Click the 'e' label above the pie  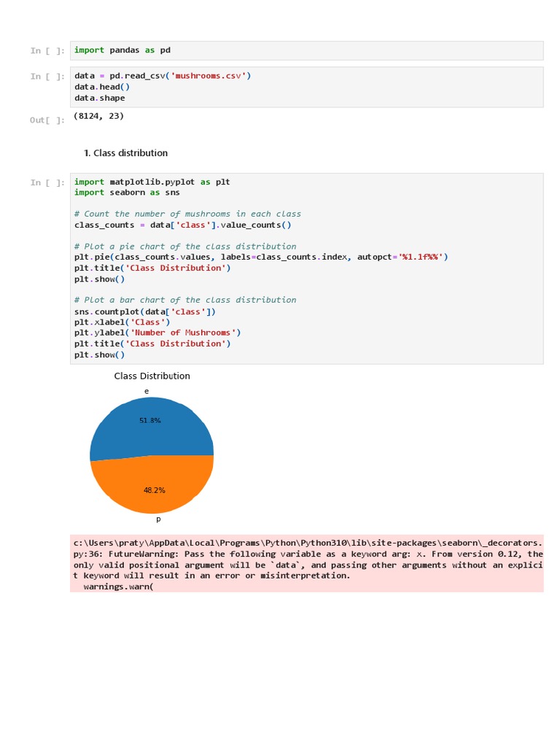coord(147,392)
